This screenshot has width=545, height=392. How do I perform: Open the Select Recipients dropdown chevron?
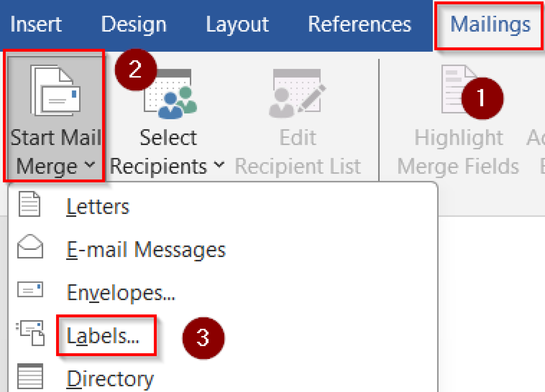220,165
